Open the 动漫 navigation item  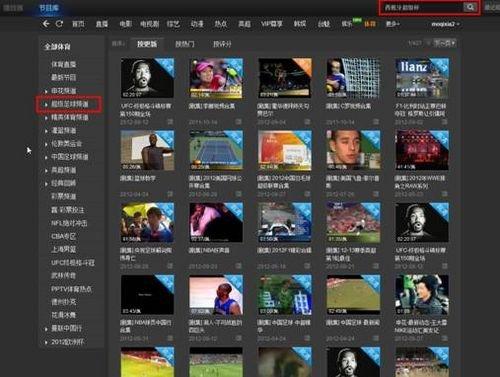pyautogui.click(x=197, y=24)
